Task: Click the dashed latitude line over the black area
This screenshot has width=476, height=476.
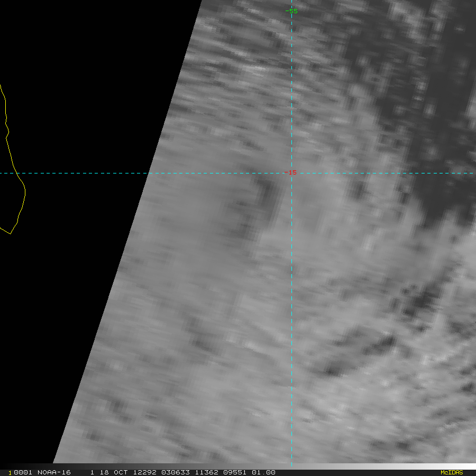Action: [79, 173]
